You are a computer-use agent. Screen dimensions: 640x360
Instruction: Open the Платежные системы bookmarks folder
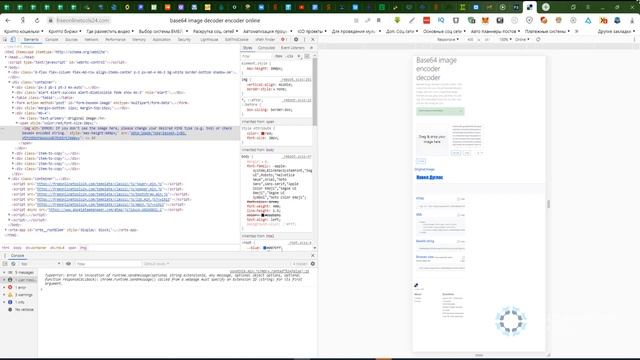click(x=547, y=31)
